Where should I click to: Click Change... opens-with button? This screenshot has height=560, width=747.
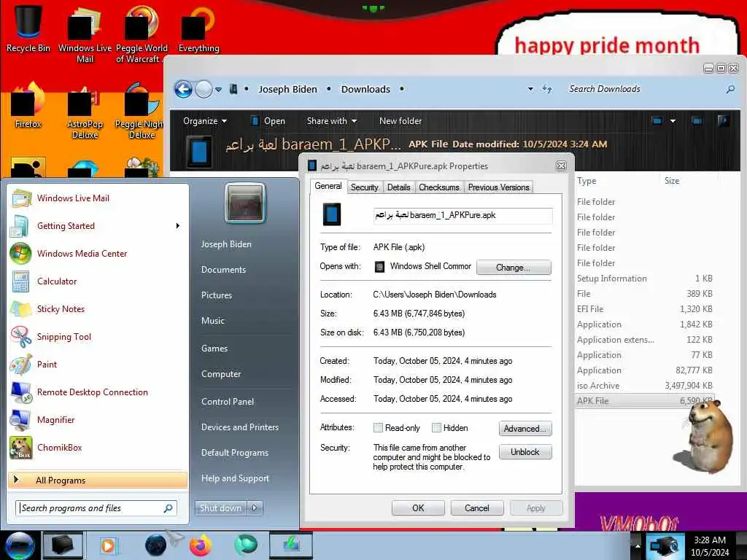[514, 267]
